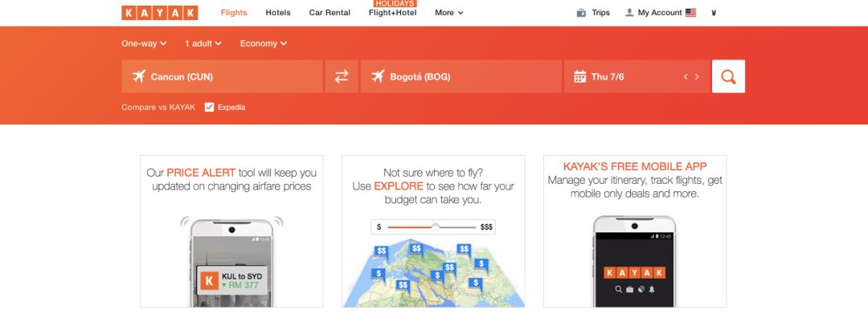
Task: Switch to the Hotels tab
Action: pos(278,13)
